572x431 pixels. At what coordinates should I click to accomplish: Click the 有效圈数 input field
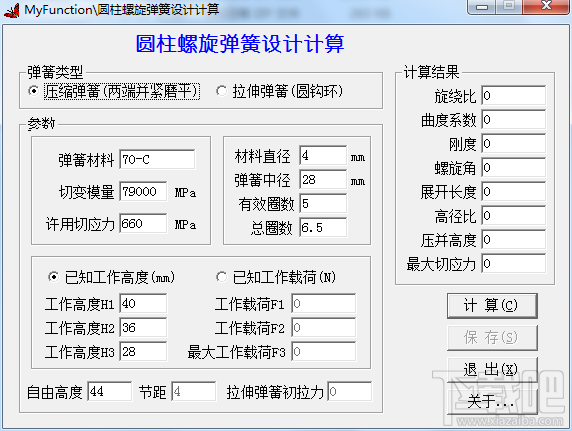(323, 204)
